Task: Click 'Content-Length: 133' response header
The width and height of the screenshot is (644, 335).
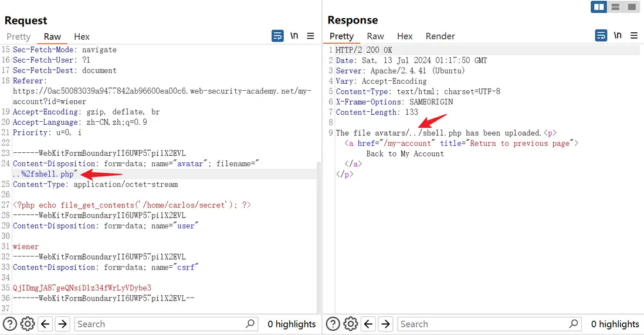Action: 377,112
